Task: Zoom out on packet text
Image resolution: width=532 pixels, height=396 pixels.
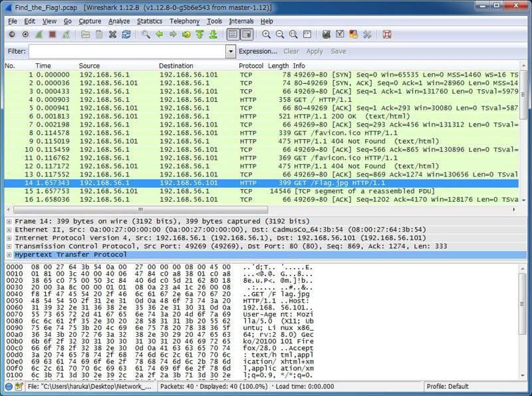Action: [x=280, y=35]
